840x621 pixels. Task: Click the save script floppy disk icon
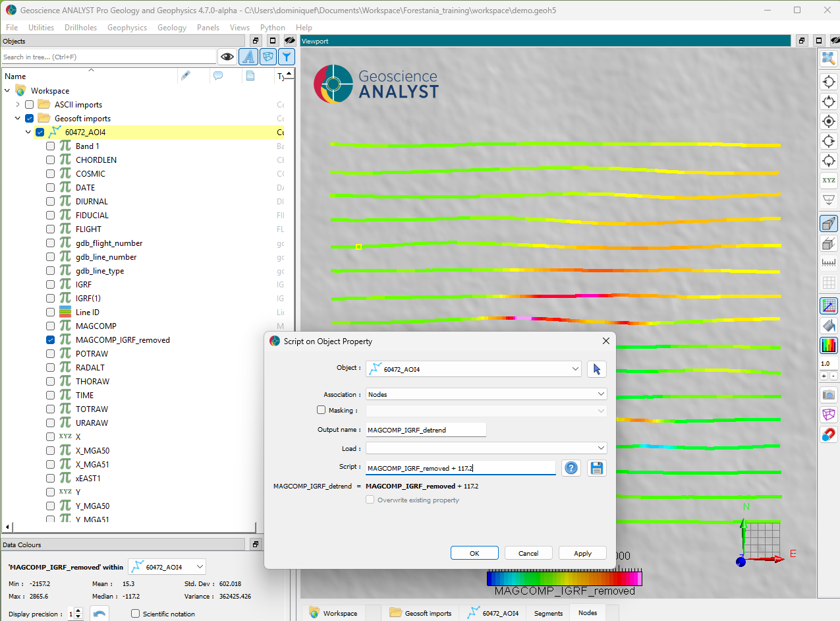(x=597, y=468)
